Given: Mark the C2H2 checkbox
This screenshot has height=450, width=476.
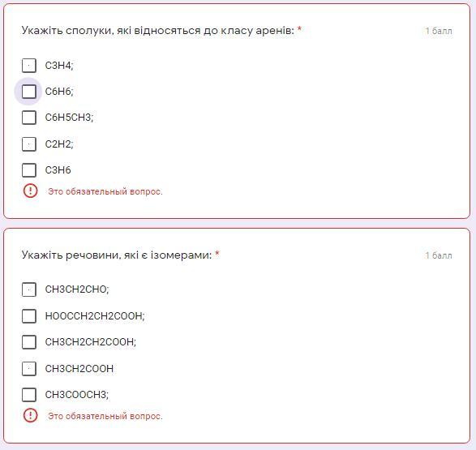Looking at the screenshot, I should 29,144.
